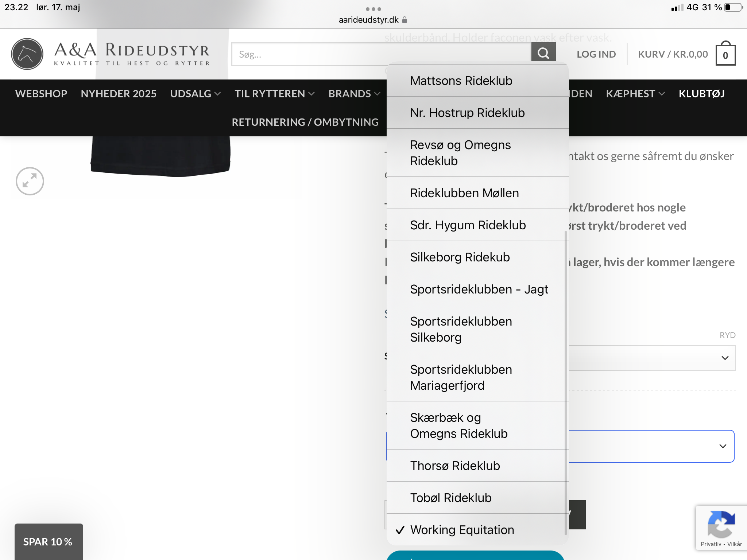Select Thorsø Rideklub option
Screen dimensions: 747x560
477,466
